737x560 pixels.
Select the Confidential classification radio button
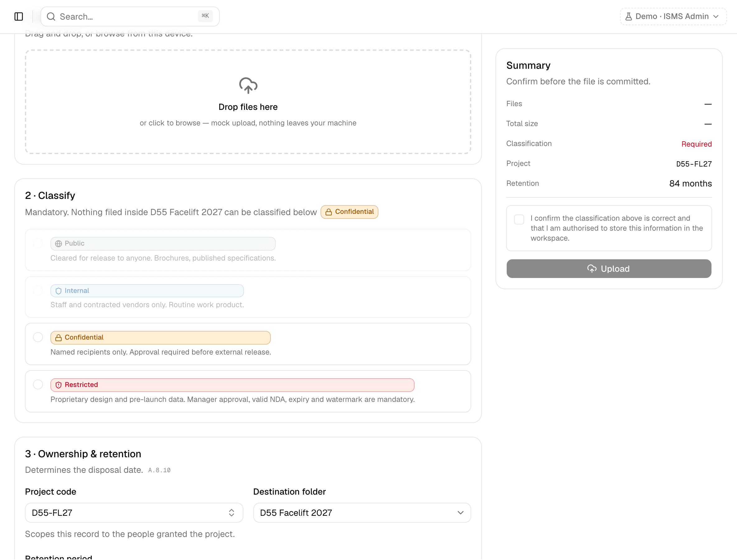(x=38, y=337)
